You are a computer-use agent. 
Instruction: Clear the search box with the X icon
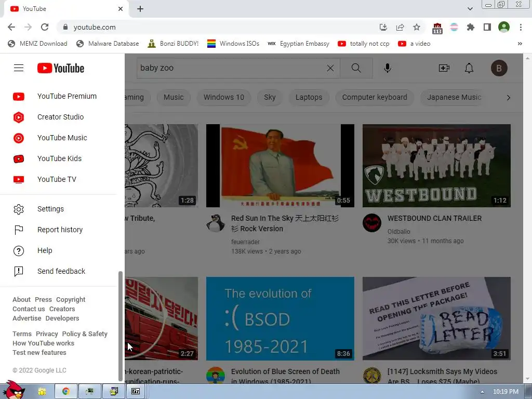coord(330,68)
